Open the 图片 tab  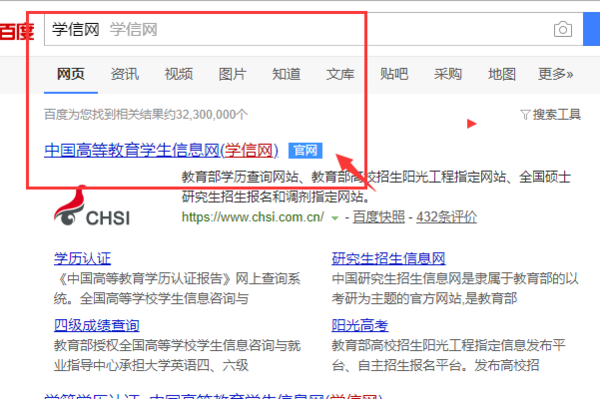point(233,74)
